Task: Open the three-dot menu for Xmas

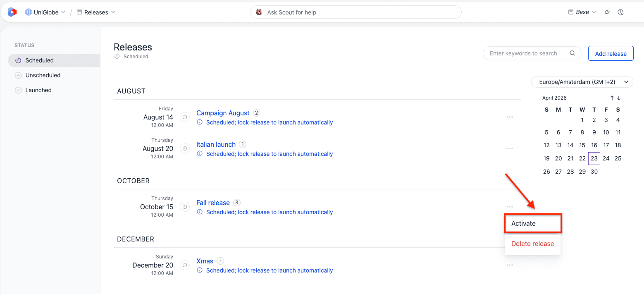Action: [510, 265]
